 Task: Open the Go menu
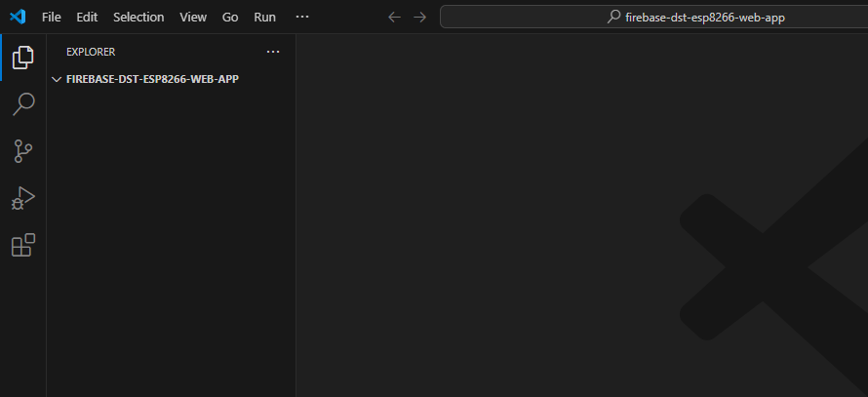tap(230, 17)
